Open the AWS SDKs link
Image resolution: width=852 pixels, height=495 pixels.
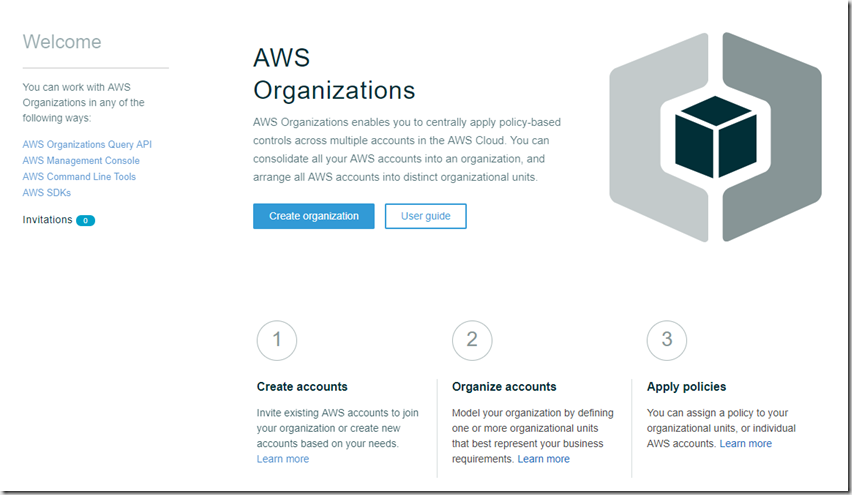(x=46, y=193)
